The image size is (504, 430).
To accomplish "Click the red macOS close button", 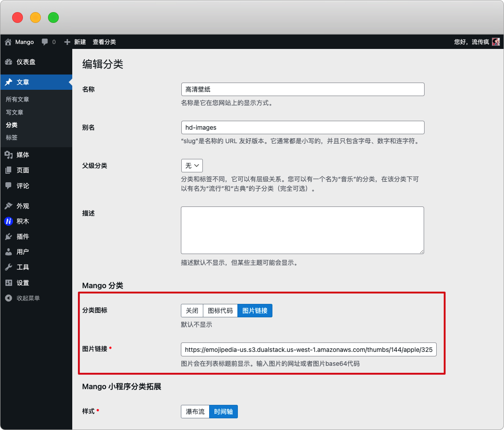I will (x=18, y=18).
